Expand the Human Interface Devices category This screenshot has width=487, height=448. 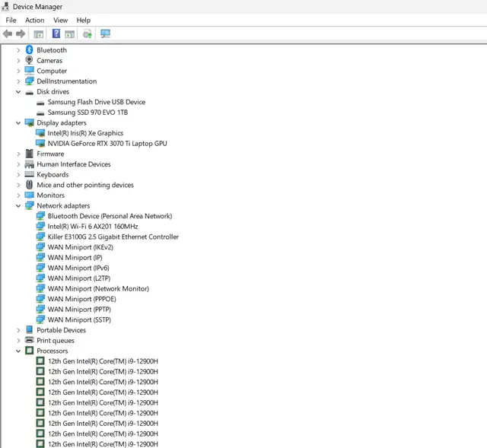(x=18, y=164)
